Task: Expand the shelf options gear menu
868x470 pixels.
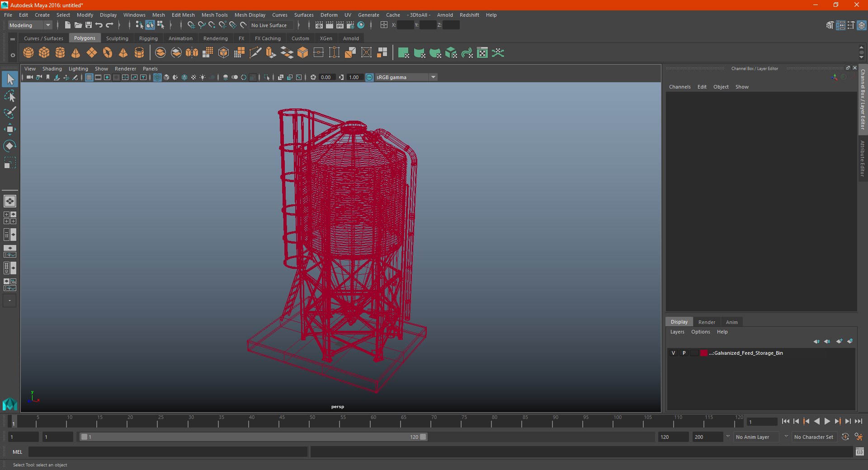Action: tap(13, 55)
